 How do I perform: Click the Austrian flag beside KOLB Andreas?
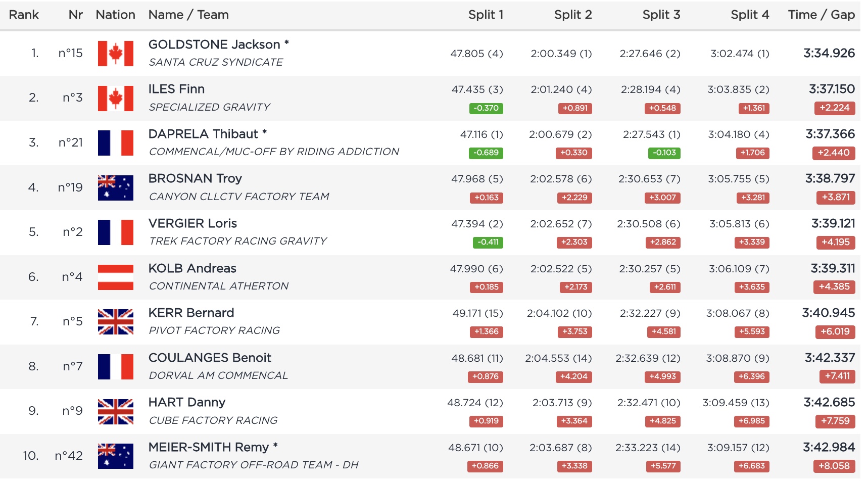pyautogui.click(x=115, y=277)
